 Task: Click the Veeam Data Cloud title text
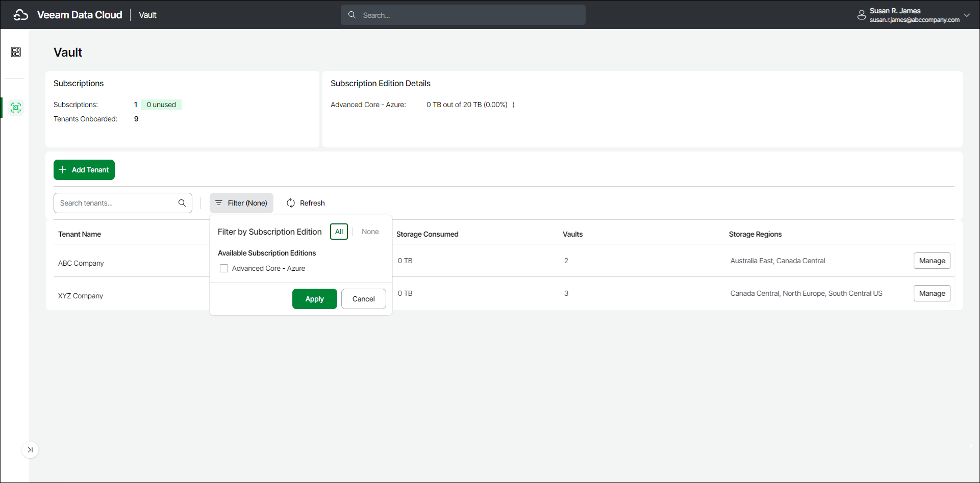(x=80, y=15)
